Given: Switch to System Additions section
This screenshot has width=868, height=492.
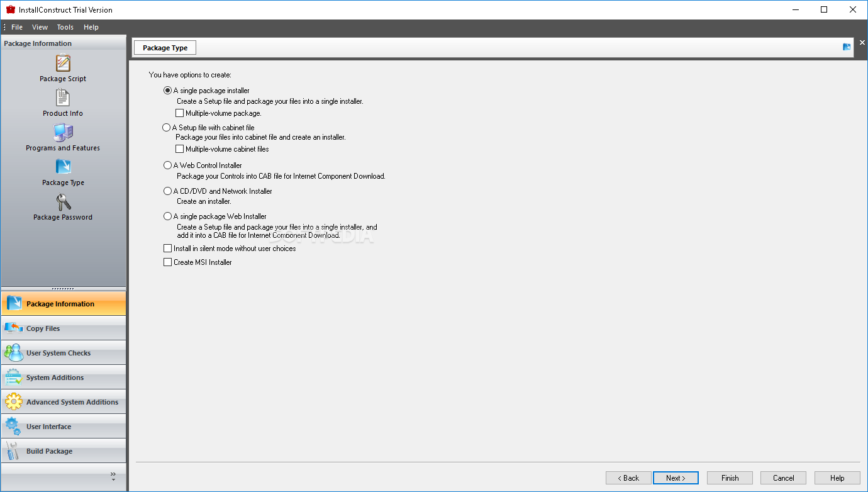Looking at the screenshot, I should point(64,377).
